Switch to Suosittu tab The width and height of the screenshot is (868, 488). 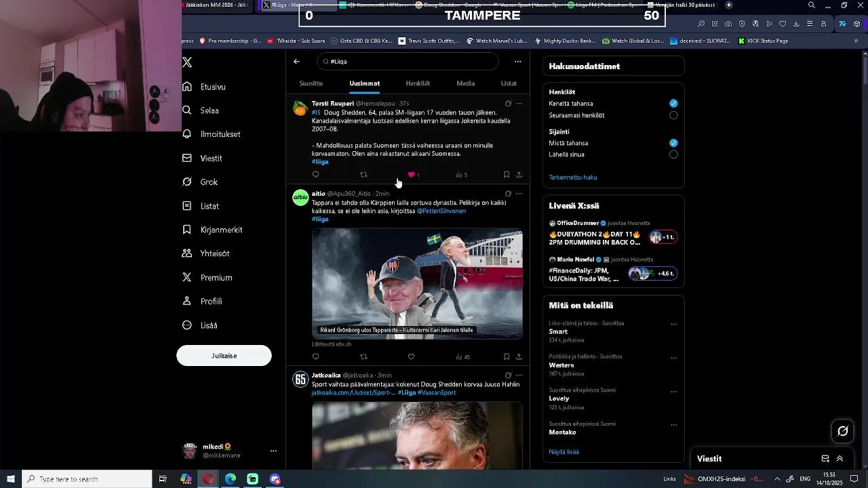click(x=311, y=83)
